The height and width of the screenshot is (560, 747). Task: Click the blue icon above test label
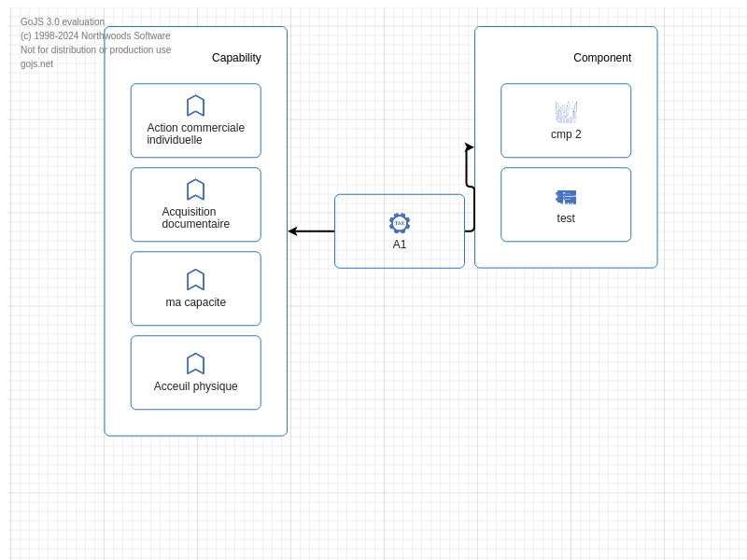click(566, 197)
